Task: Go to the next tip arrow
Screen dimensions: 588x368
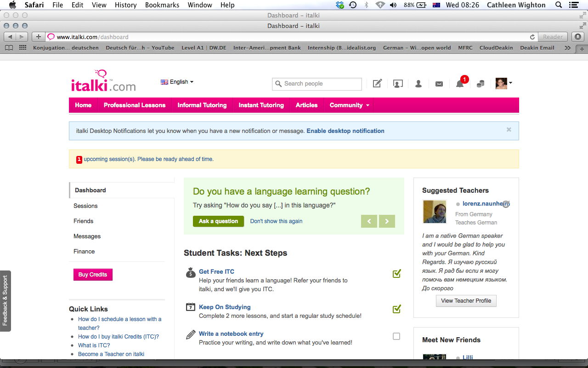Action: pyautogui.click(x=387, y=221)
